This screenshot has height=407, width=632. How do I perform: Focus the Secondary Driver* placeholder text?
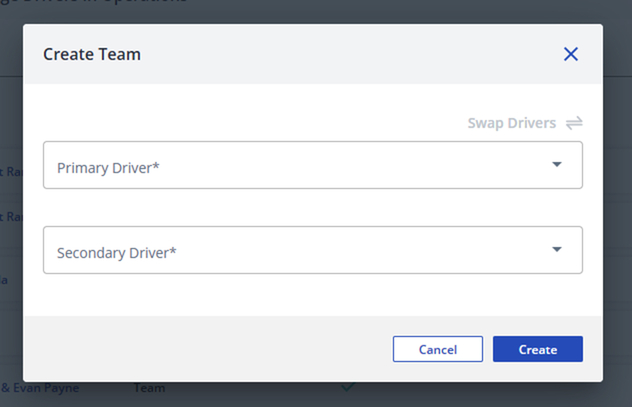click(x=116, y=253)
